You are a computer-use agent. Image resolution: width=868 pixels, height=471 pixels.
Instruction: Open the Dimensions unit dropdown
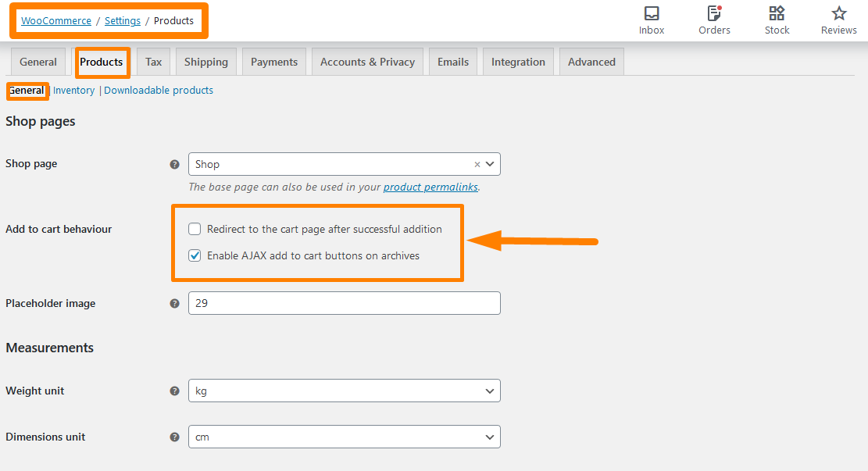pyautogui.click(x=345, y=437)
